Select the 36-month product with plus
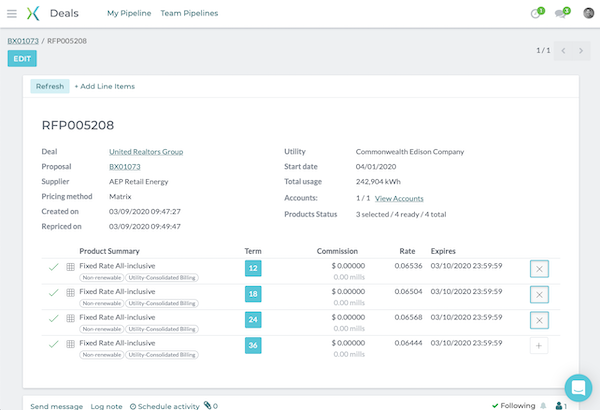This screenshot has width=600, height=410. tap(540, 345)
